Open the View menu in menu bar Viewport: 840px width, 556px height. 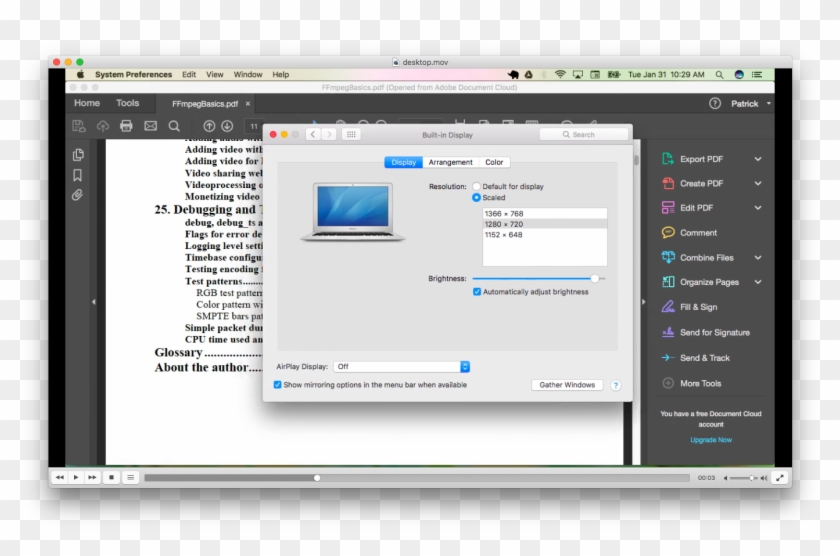pos(215,74)
